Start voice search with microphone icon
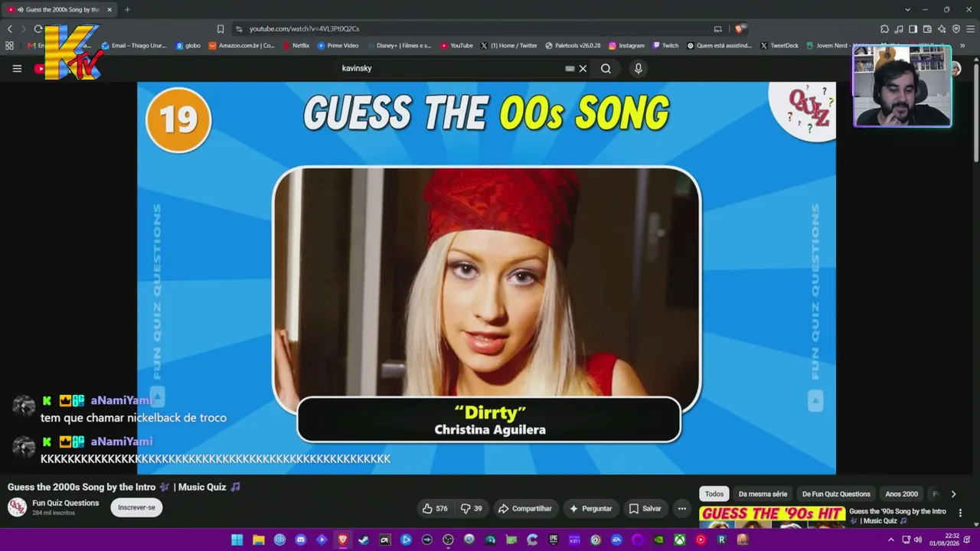980x551 pixels. [639, 68]
